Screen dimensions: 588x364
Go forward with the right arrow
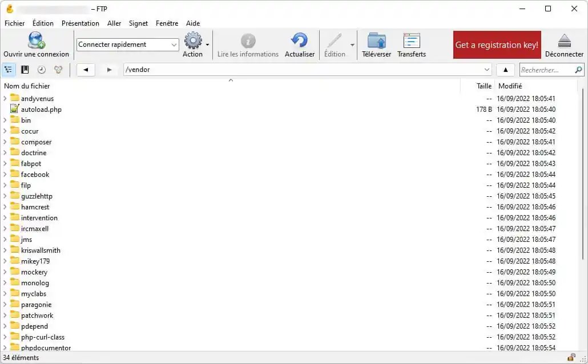tap(109, 70)
